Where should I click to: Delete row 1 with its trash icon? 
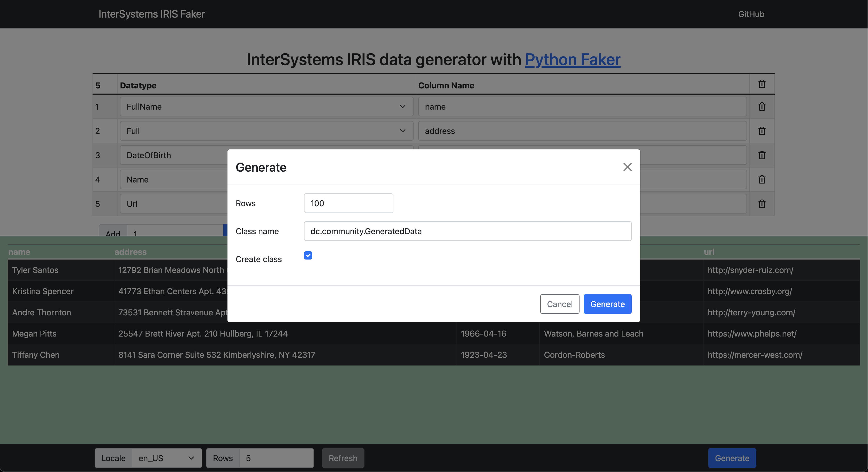click(x=762, y=107)
